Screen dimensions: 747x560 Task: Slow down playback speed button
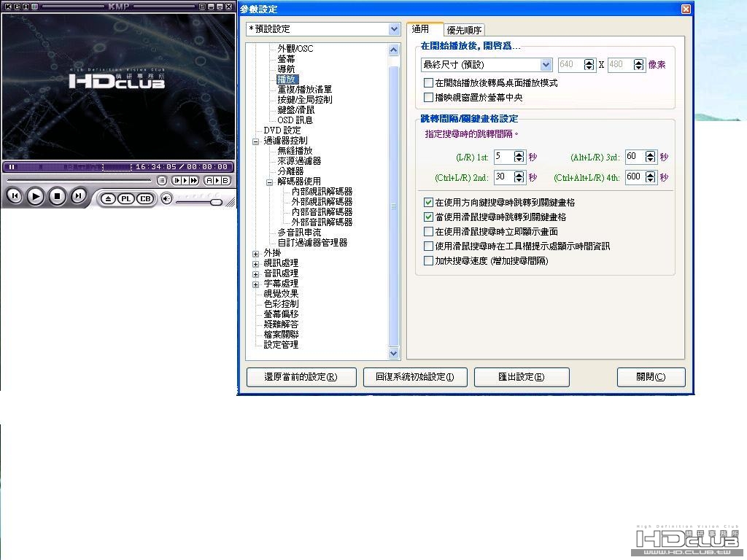[177, 181]
